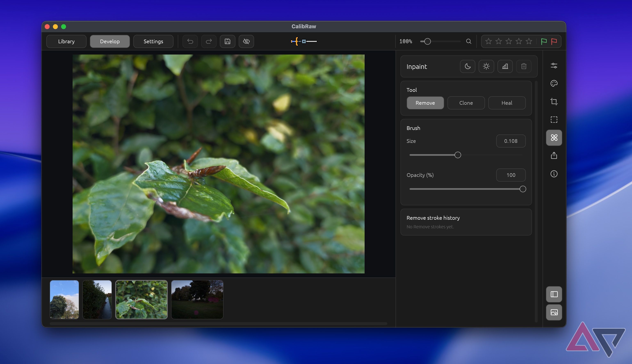
Task: Rate the photo one star
Action: (488, 41)
